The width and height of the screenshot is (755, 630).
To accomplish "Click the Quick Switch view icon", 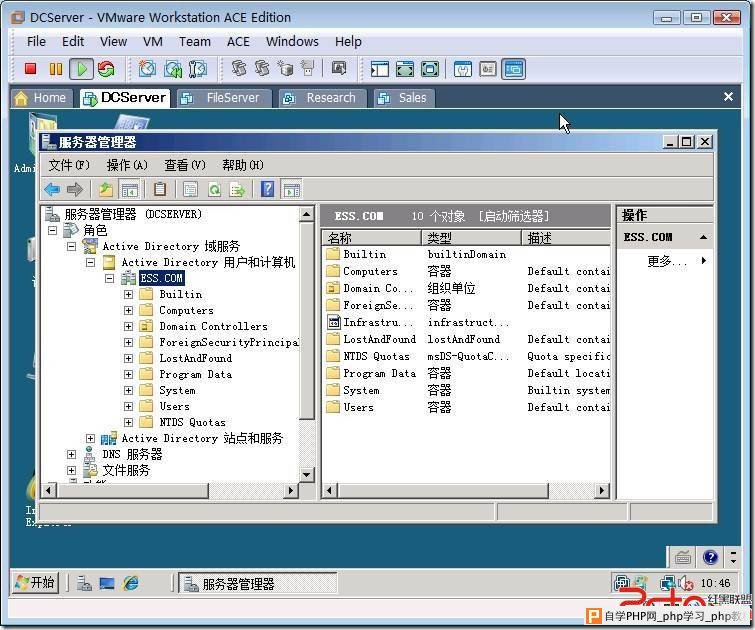I will click(404, 69).
